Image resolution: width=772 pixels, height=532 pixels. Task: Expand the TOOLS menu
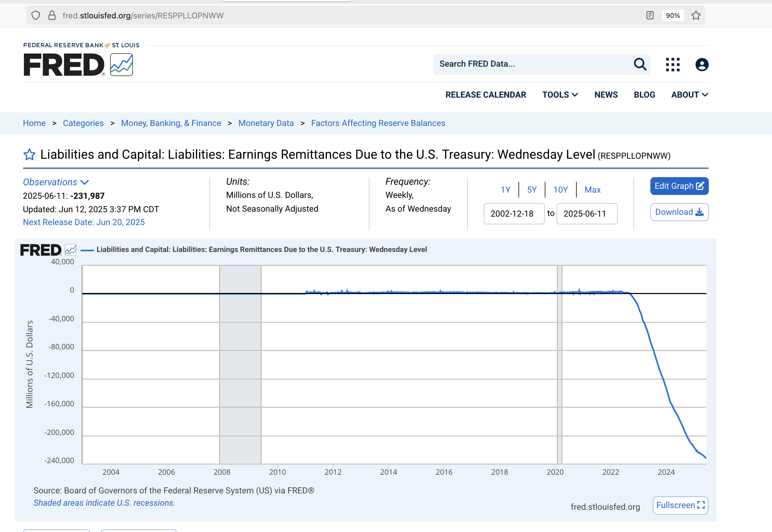tap(560, 95)
